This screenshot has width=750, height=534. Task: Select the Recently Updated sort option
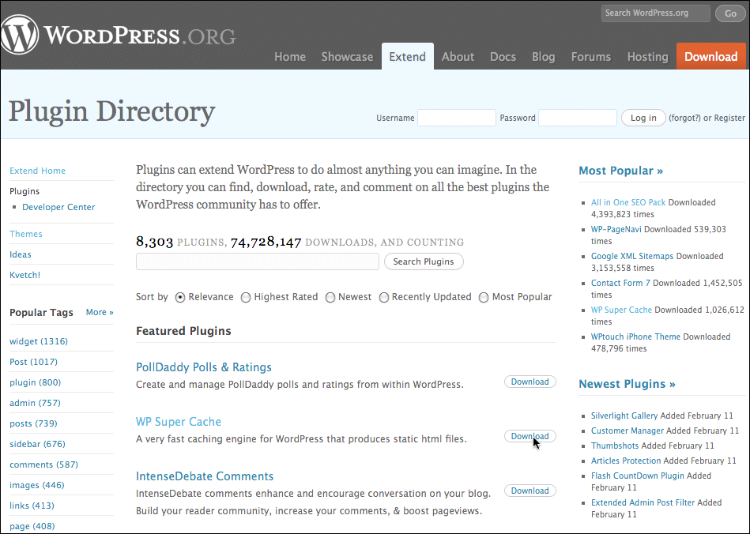point(384,298)
